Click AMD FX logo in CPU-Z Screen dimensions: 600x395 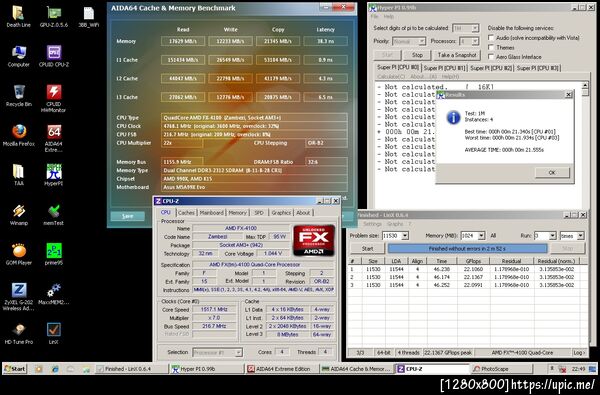pos(314,240)
